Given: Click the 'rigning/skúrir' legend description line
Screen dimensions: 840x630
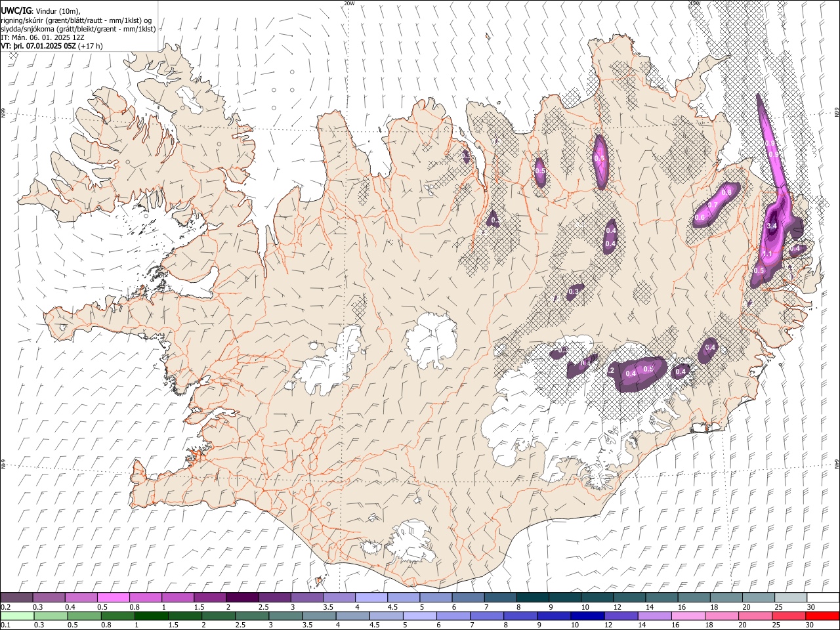Looking at the screenshot, I should click(x=76, y=20).
